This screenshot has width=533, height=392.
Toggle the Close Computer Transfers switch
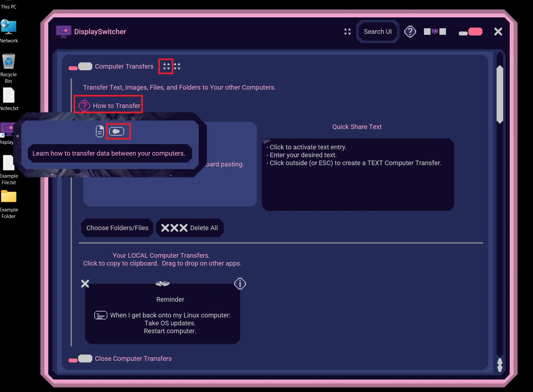click(x=80, y=359)
